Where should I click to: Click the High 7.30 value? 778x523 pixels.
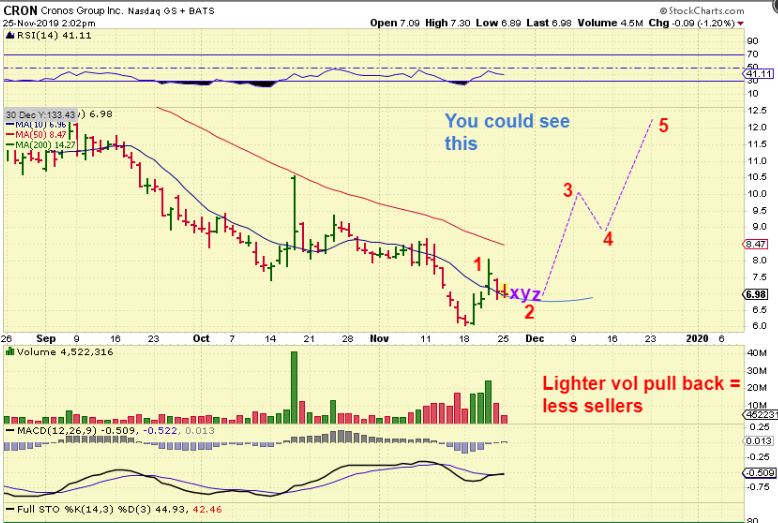click(x=448, y=23)
